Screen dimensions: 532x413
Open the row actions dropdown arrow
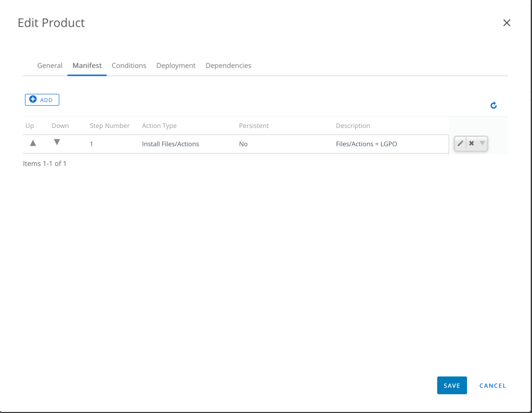click(482, 144)
